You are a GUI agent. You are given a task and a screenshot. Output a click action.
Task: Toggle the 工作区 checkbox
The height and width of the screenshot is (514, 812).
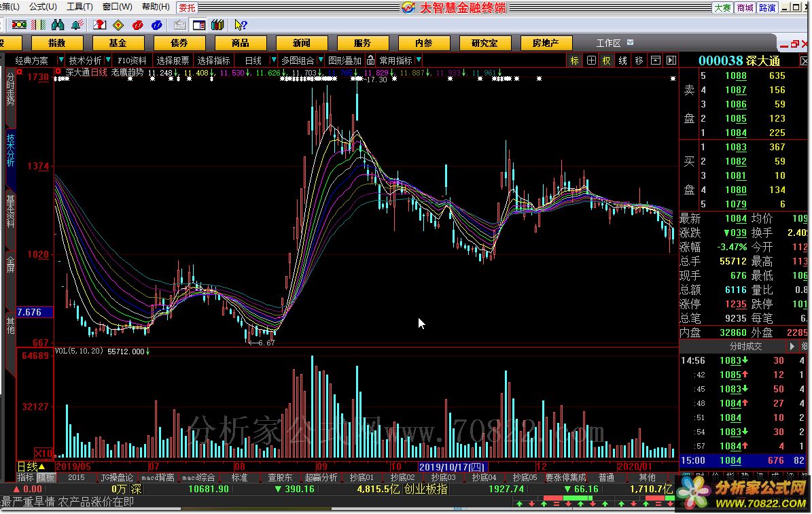coord(630,42)
